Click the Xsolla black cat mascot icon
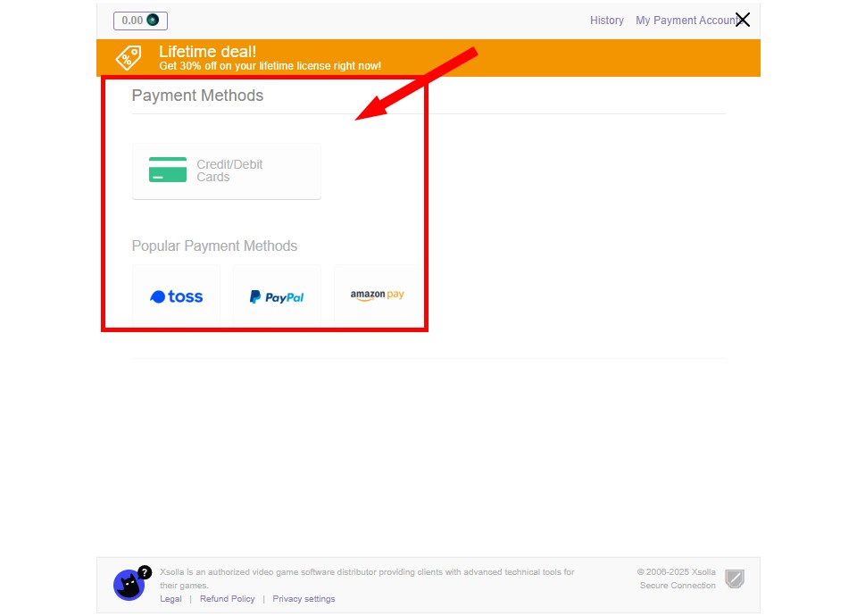Screen dimensions: 857x616 tap(128, 587)
